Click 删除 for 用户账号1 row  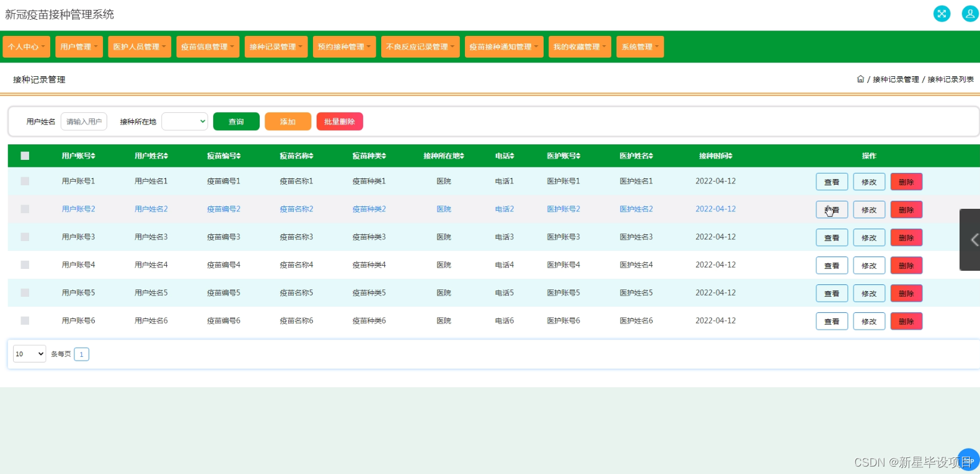906,182
